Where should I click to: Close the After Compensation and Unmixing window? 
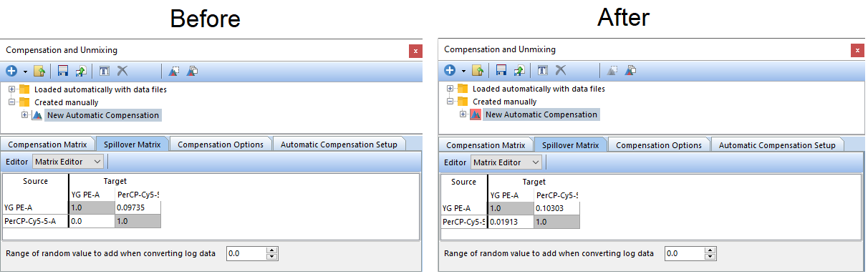pyautogui.click(x=857, y=50)
